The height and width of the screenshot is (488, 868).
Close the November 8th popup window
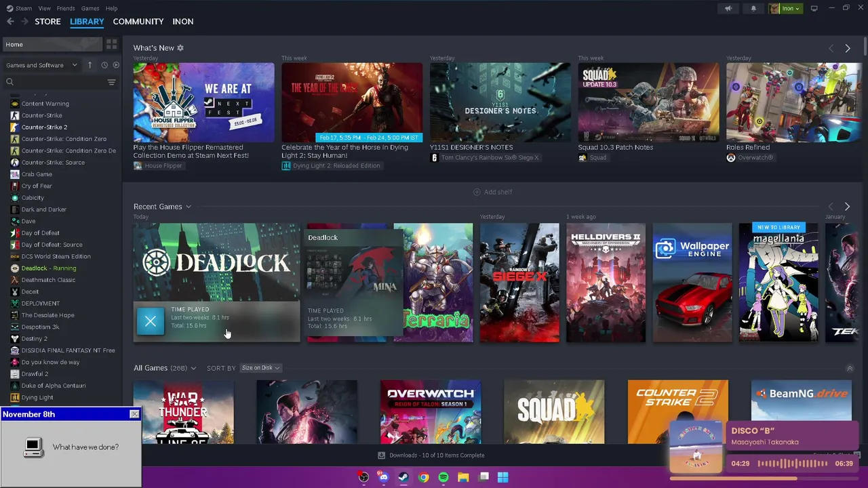tap(134, 414)
